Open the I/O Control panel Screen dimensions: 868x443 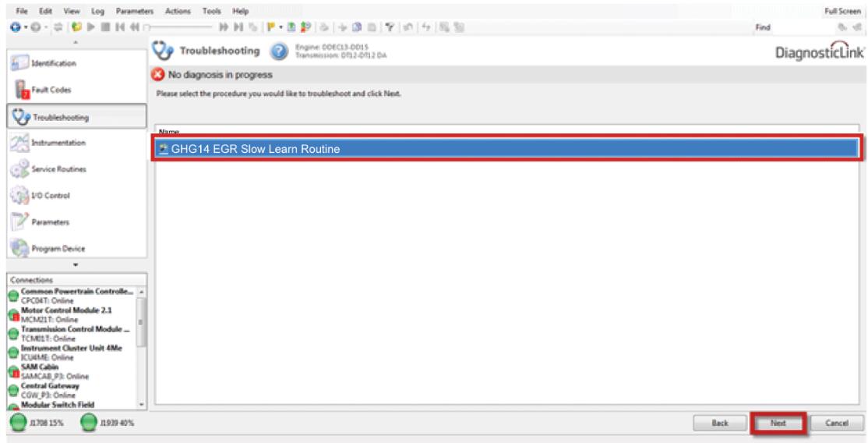(76, 196)
